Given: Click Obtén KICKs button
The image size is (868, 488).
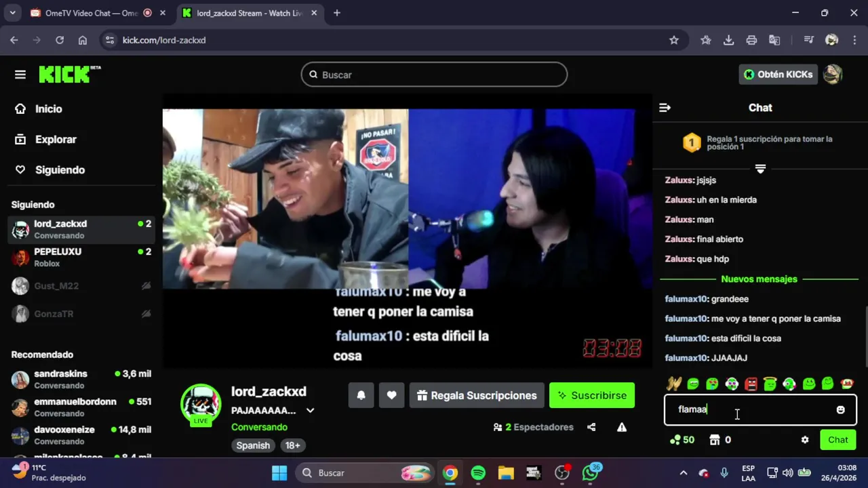Looking at the screenshot, I should click(x=778, y=75).
